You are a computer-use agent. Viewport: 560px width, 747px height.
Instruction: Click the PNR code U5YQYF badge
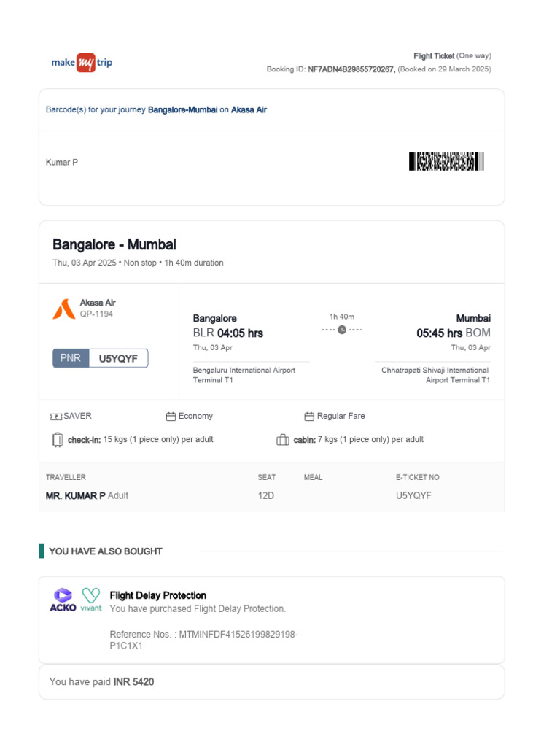(118, 358)
